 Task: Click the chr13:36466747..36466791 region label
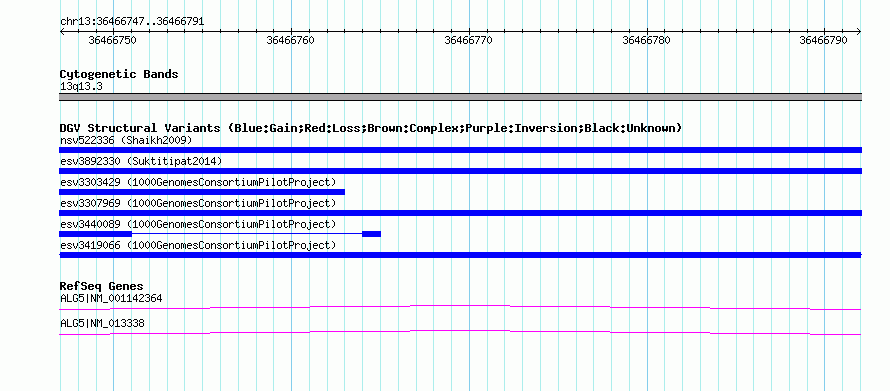tap(132, 22)
